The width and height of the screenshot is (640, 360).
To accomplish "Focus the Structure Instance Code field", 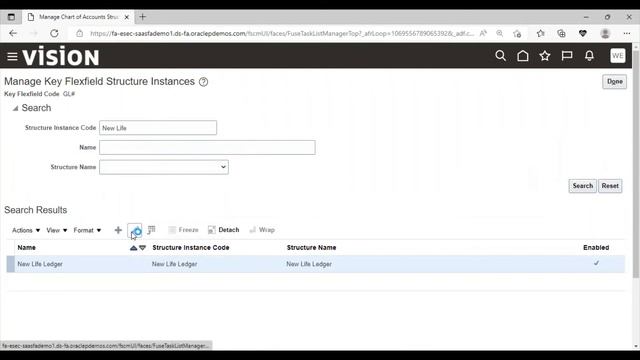I will (x=158, y=128).
